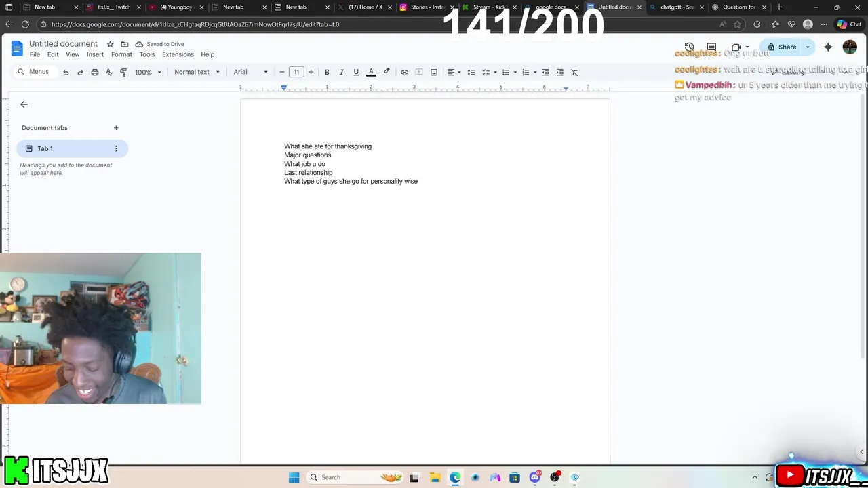
Task: Reload the page in the browser
Action: tap(25, 24)
